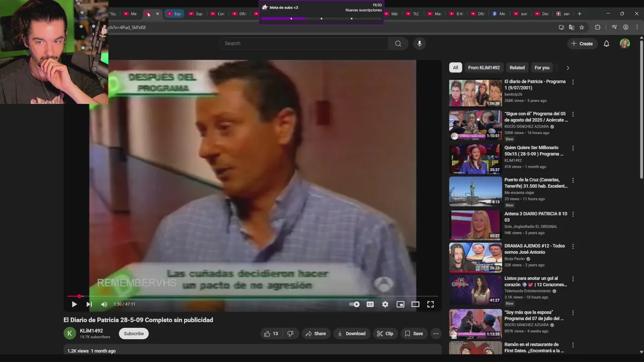This screenshot has width=644, height=362.
Task: Open Chrome three-dot menu
Action: tap(636, 27)
